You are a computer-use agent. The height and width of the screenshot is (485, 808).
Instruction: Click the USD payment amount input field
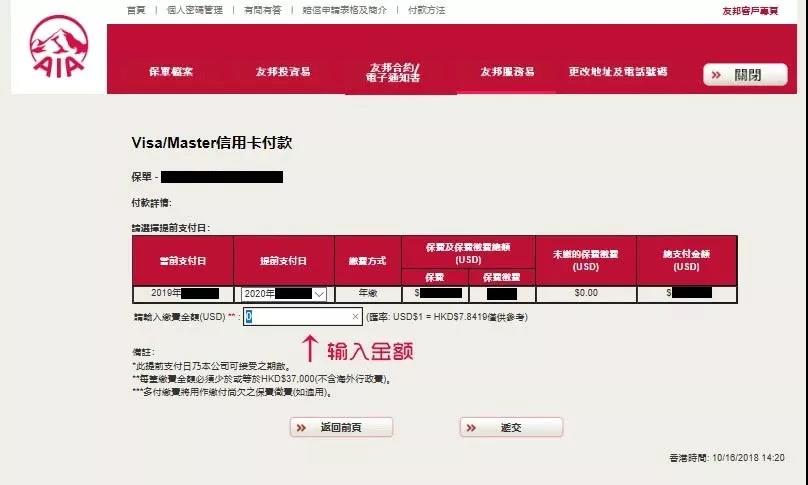point(302,317)
